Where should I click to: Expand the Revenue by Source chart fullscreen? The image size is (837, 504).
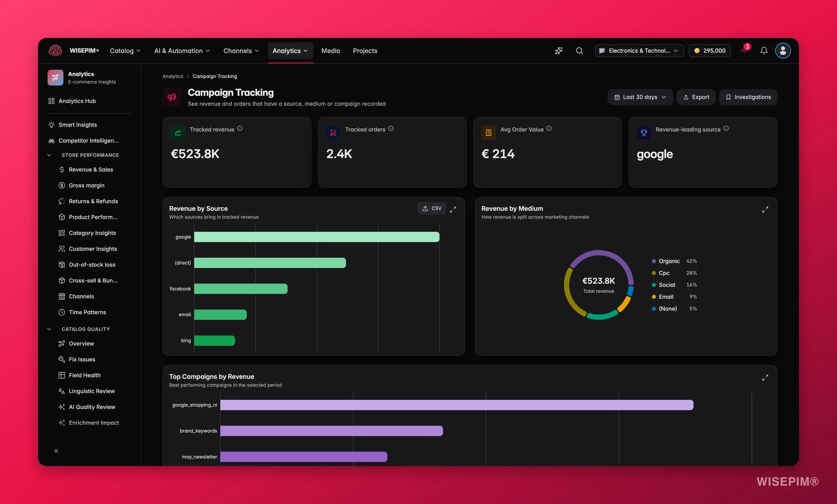point(453,209)
